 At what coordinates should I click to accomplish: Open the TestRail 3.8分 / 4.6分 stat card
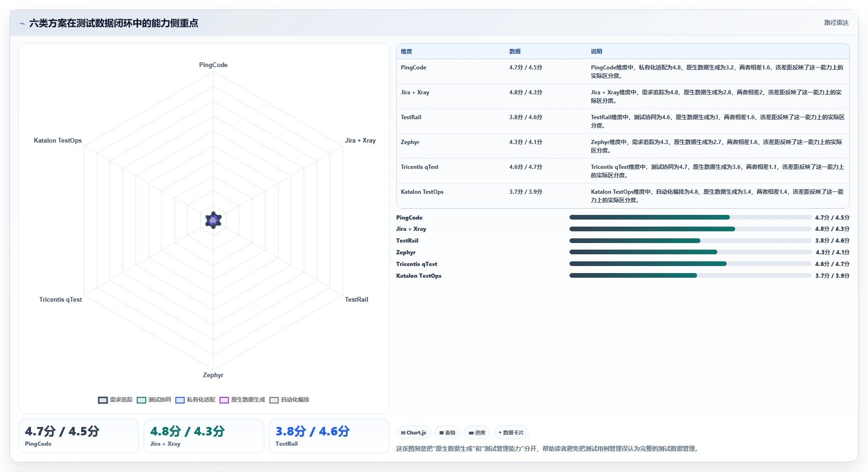pyautogui.click(x=329, y=436)
